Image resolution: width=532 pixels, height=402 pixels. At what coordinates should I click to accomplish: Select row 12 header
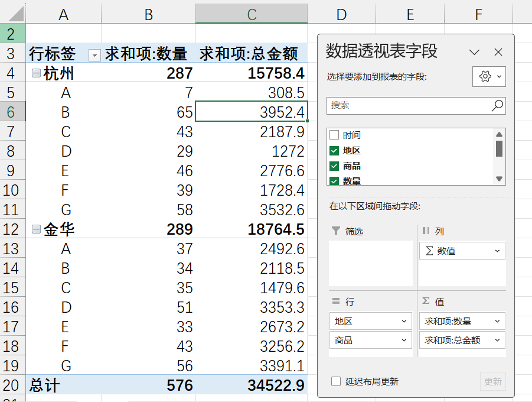tap(12, 229)
